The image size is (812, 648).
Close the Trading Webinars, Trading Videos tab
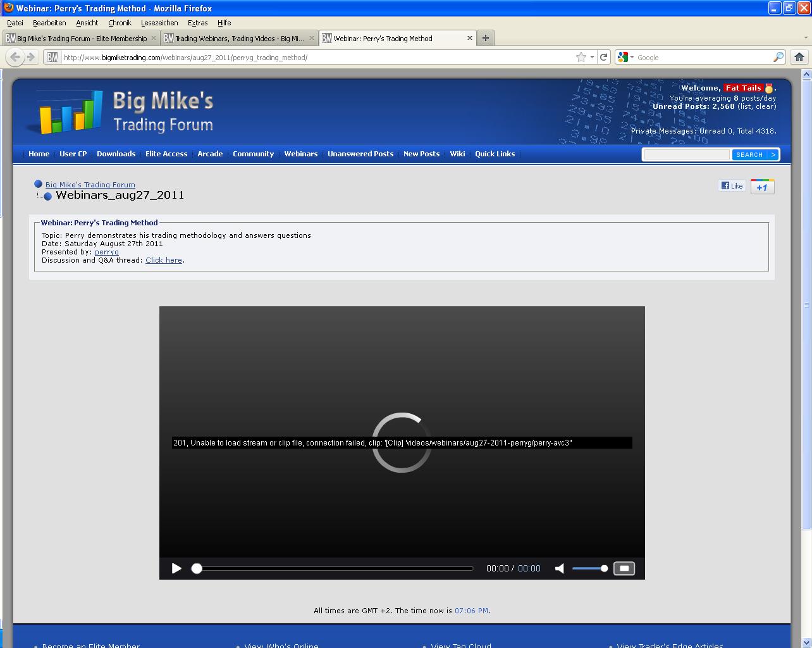click(311, 38)
